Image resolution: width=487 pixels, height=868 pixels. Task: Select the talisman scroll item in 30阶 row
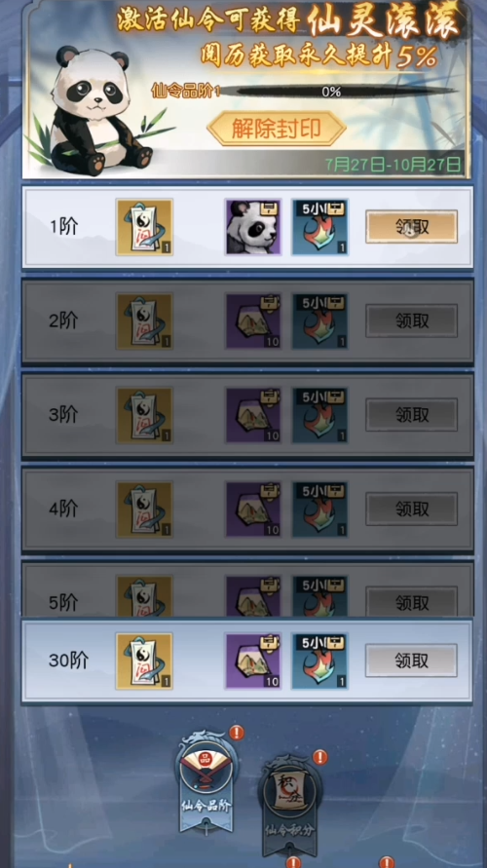144,660
